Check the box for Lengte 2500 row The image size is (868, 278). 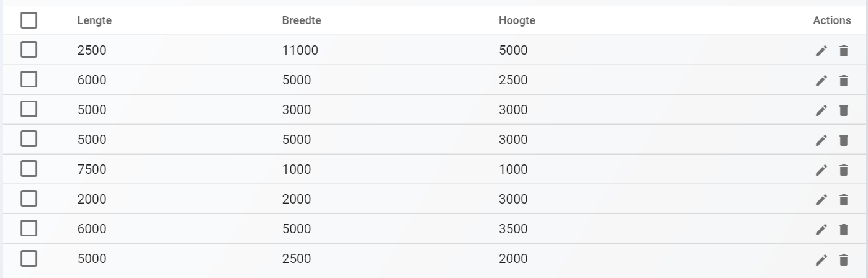pos(29,50)
